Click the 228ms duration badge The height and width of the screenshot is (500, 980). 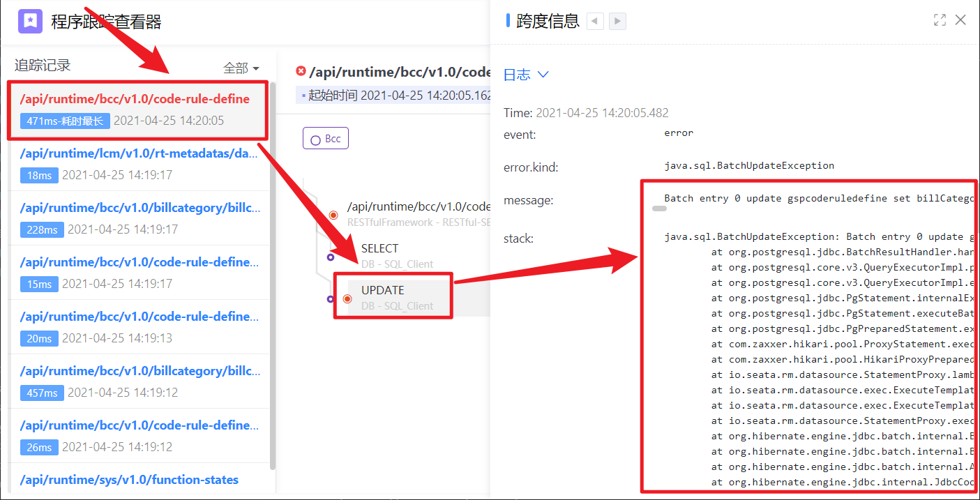(x=42, y=229)
